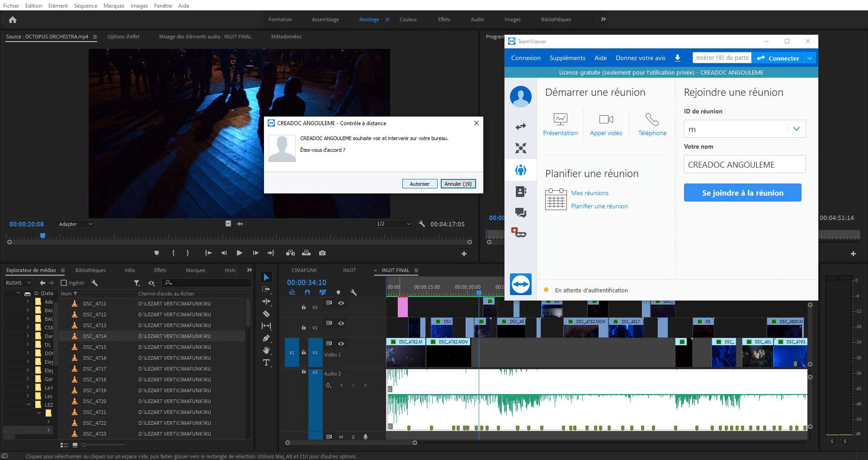Click the Home icon in Premiere
Image resolution: width=868 pixels, height=460 pixels.
(13, 19)
